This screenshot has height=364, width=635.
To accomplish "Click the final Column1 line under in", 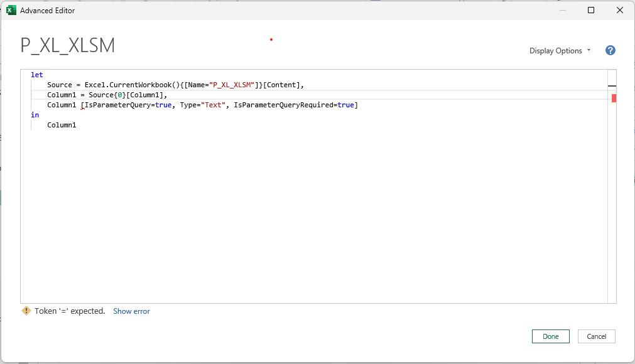I will pos(62,125).
